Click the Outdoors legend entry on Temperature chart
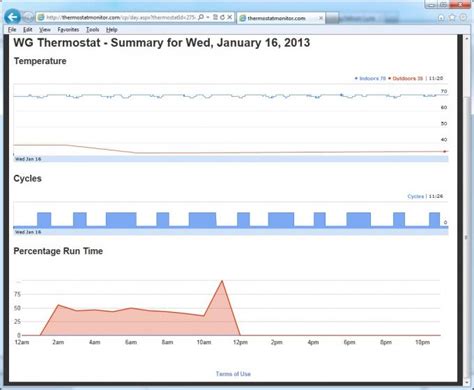 click(x=406, y=78)
